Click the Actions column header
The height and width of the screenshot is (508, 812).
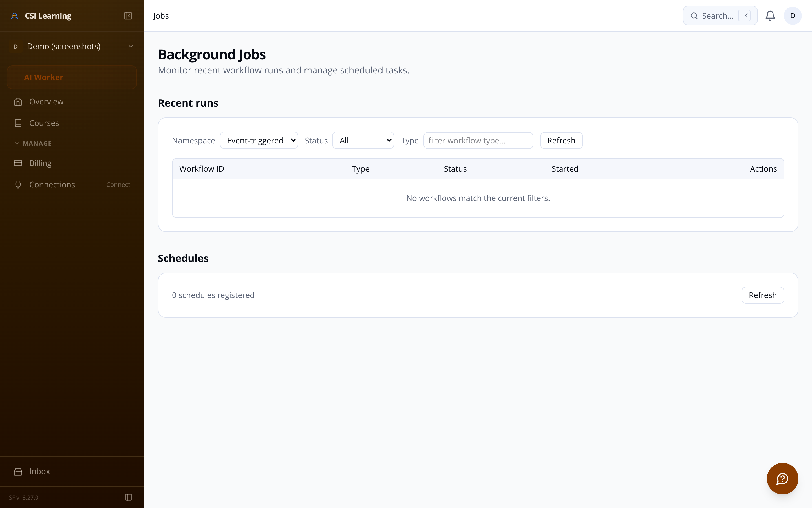click(x=763, y=169)
